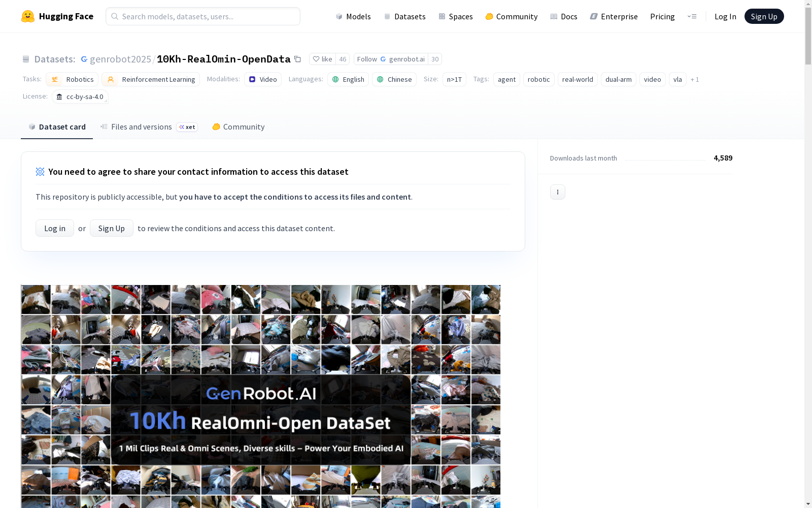Open the 10Kh-RealOmin-OpenData dataset title link
812x508 pixels.
tap(224, 59)
